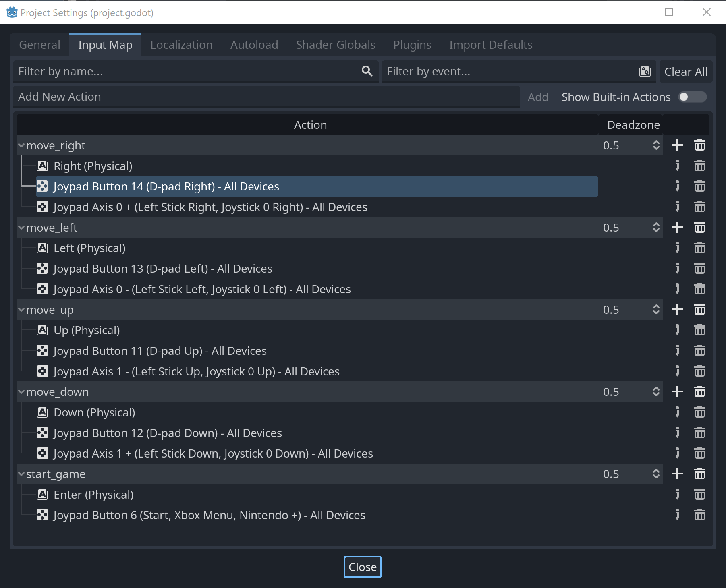The width and height of the screenshot is (726, 588).
Task: Click the Add New Action input field
Action: pyautogui.click(x=266, y=97)
